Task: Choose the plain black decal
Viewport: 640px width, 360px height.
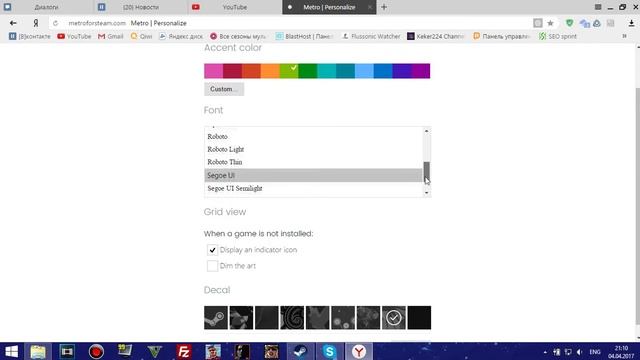Action: [x=419, y=318]
